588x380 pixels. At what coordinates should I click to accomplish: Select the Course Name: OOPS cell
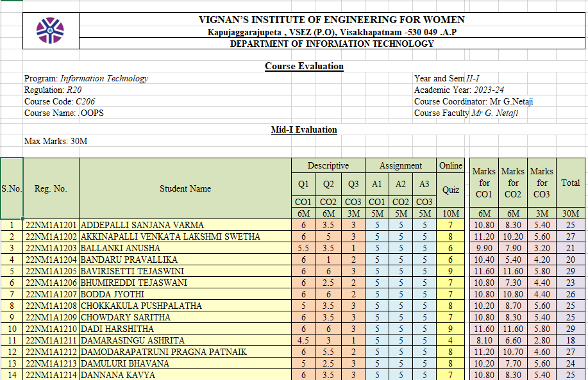[x=64, y=113]
